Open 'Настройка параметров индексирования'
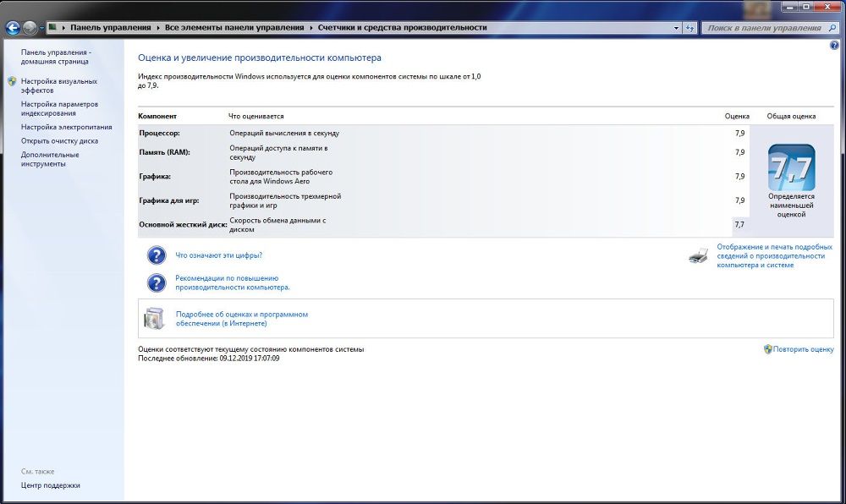The height and width of the screenshot is (504, 846). 59,108
